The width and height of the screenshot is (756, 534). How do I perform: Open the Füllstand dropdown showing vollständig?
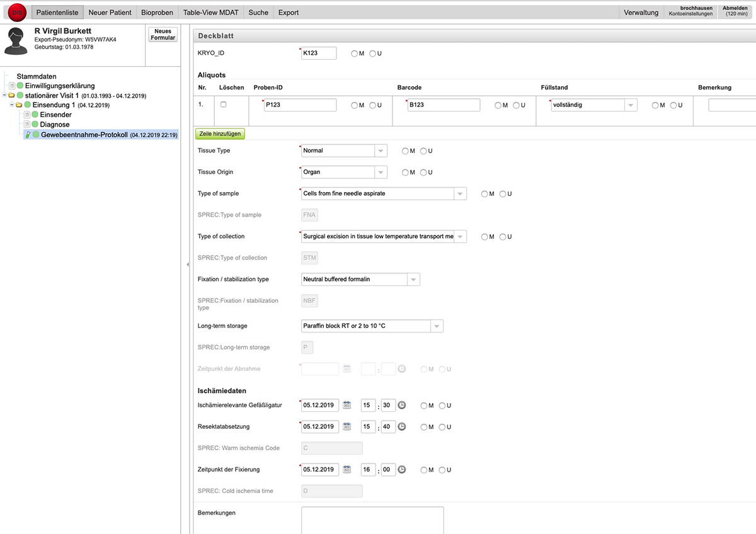(631, 106)
